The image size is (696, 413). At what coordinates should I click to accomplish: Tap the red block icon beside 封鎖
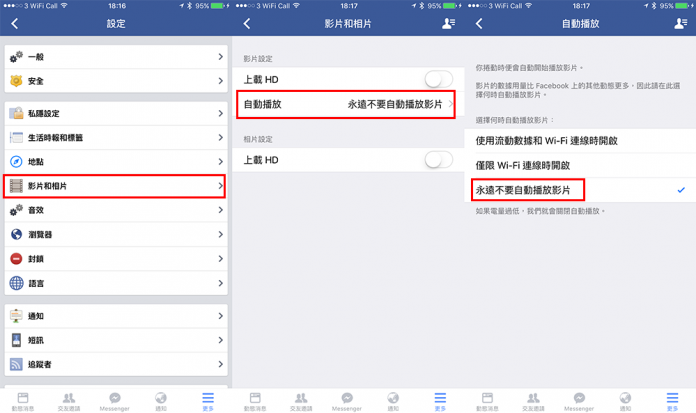pos(16,258)
